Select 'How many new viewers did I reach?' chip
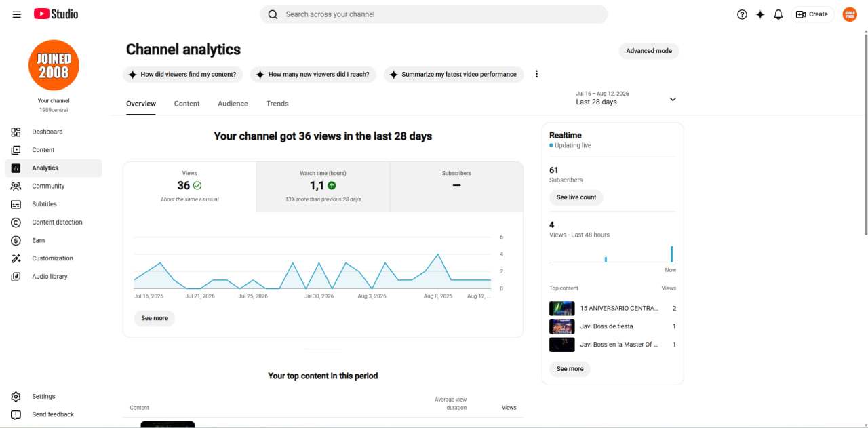Image resolution: width=868 pixels, height=428 pixels. tap(313, 75)
